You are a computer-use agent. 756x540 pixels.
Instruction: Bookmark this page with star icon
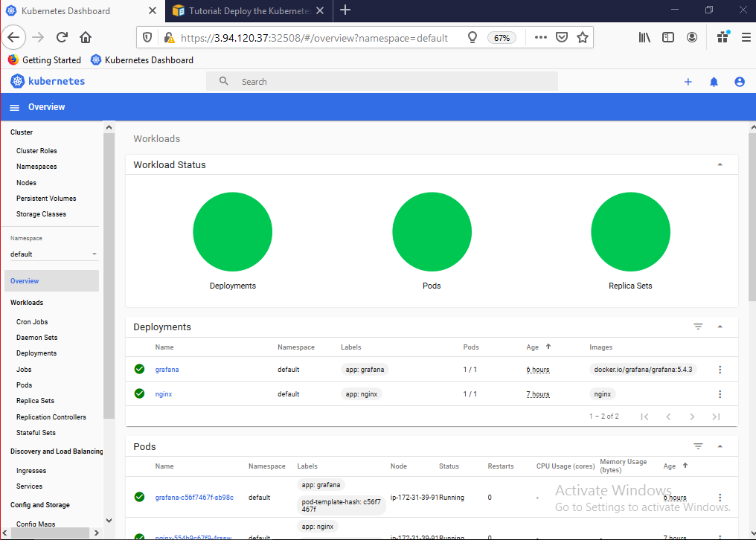pyautogui.click(x=583, y=38)
